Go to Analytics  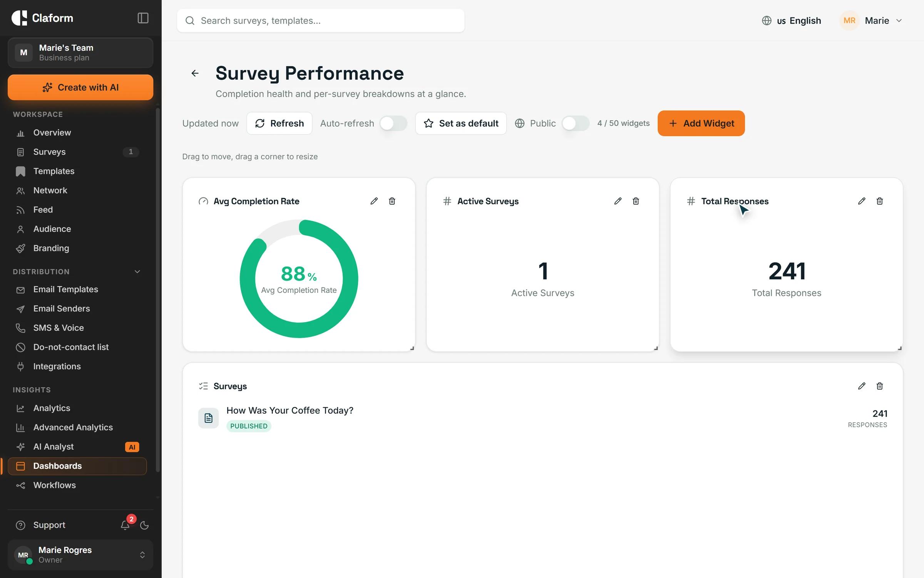(x=77, y=408)
